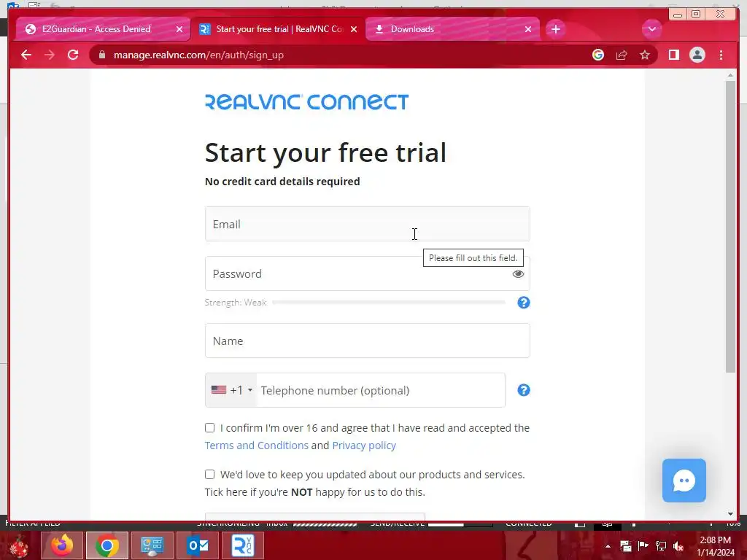Open the Privacy policy link
The image size is (747, 560).
coord(364,446)
